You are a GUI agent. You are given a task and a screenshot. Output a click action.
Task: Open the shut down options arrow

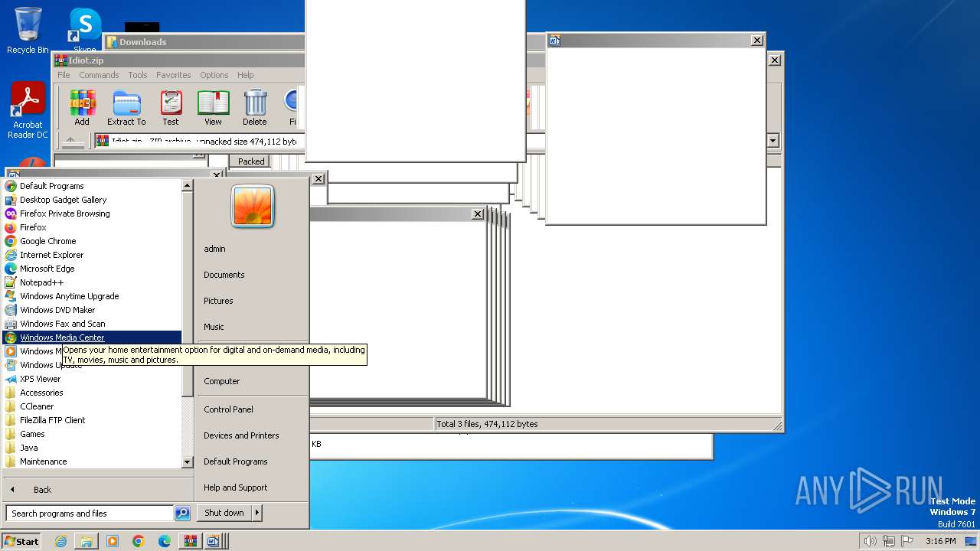pos(257,513)
